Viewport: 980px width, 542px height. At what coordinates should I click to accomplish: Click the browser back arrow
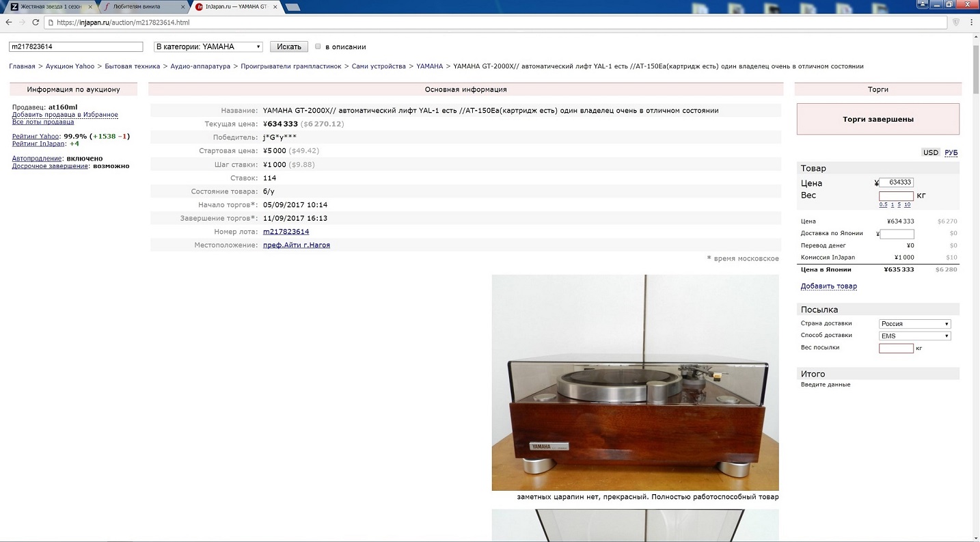9,23
